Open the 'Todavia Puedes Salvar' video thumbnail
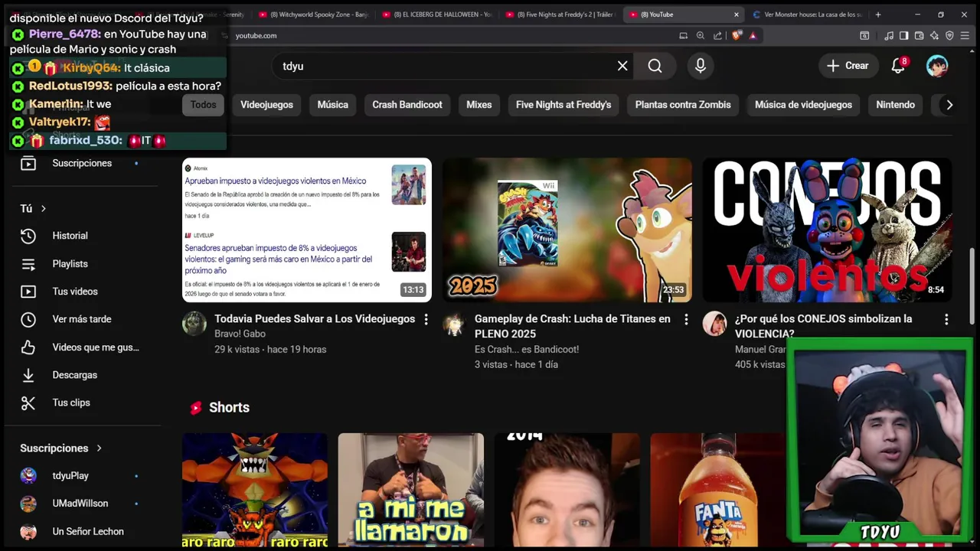 307,230
